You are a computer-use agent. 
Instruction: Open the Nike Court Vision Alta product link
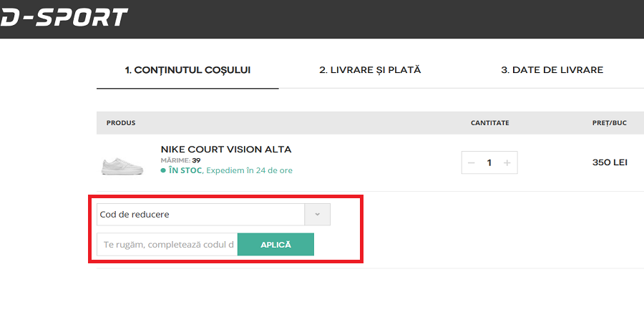226,150
